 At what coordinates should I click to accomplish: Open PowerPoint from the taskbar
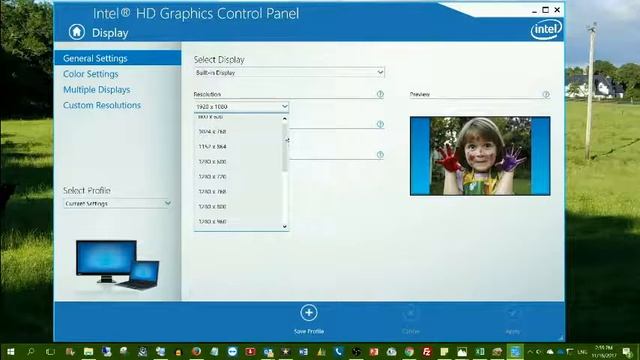373,351
